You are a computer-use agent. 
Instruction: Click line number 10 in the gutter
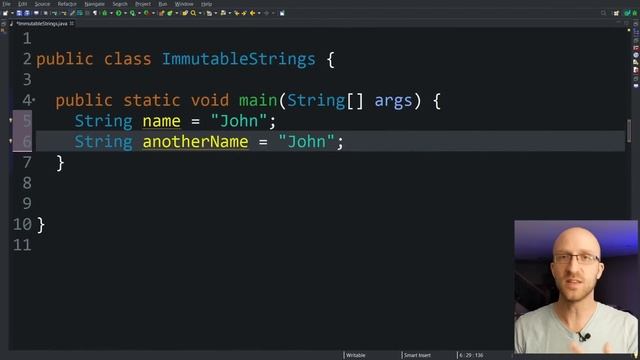[22, 224]
